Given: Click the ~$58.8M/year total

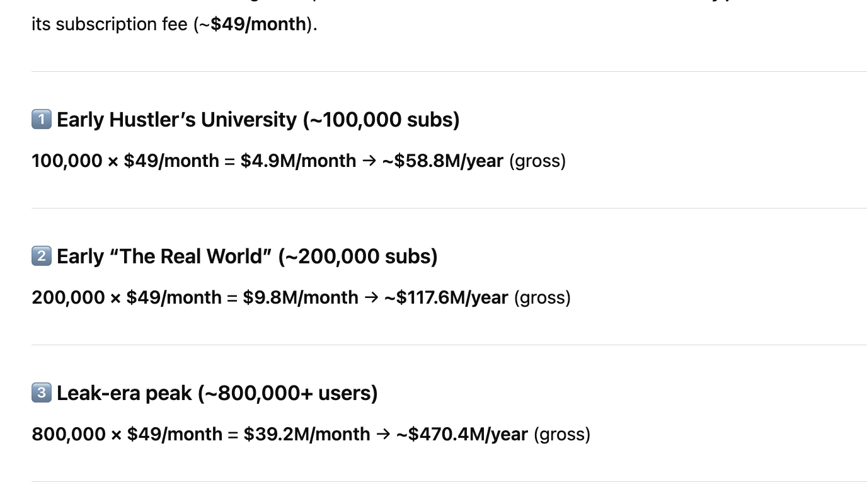Looking at the screenshot, I should pos(443,161).
